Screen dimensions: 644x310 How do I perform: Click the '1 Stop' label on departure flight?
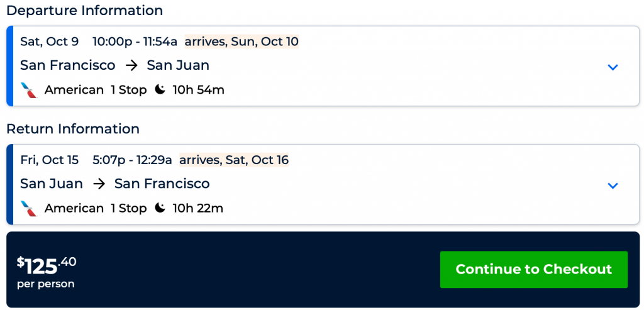128,90
